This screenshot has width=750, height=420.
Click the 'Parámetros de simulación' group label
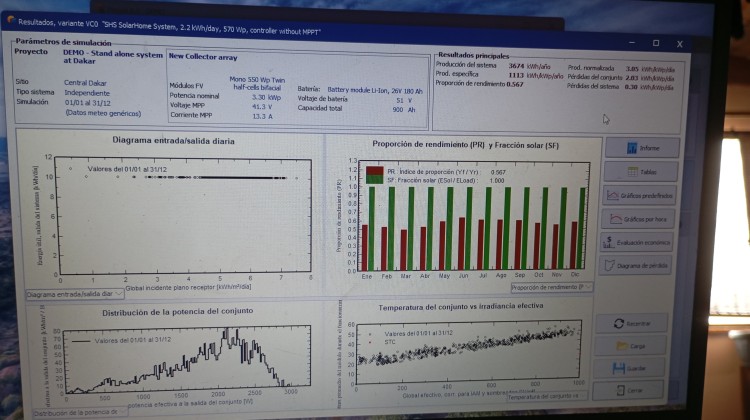tap(63, 43)
